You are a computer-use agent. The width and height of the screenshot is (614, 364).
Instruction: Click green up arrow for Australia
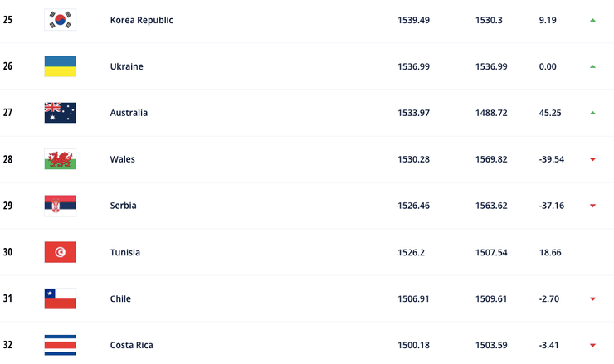coord(592,113)
